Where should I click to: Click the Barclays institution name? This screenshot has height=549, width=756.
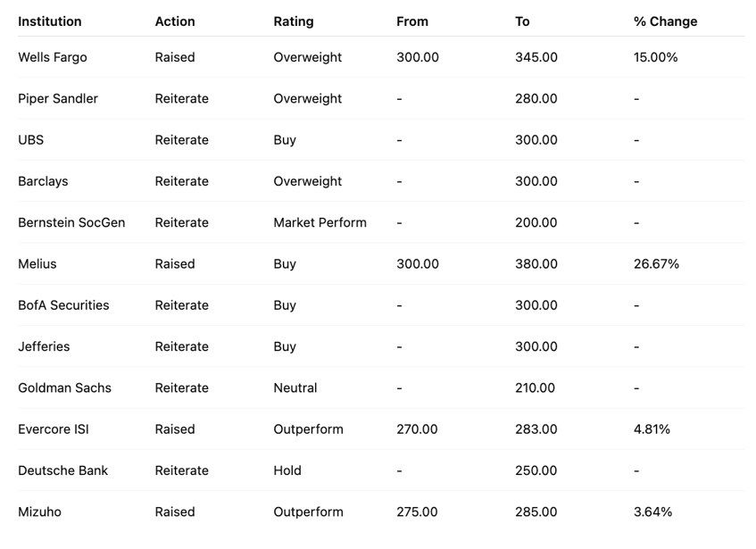point(43,181)
